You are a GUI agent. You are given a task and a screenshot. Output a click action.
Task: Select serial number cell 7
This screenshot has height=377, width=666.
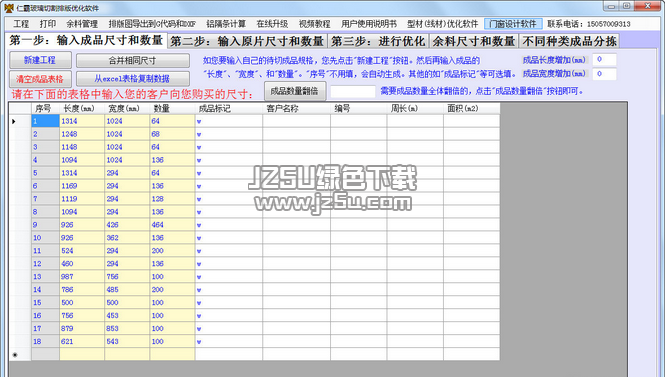click(45, 199)
